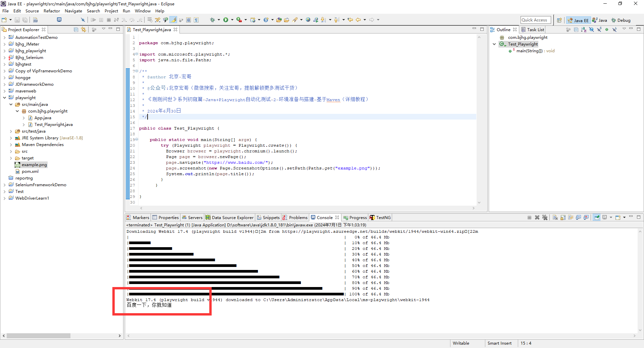The height and width of the screenshot is (348, 644).
Task: Collapse the com.bjhg.playwright package node
Action: [x=17, y=111]
